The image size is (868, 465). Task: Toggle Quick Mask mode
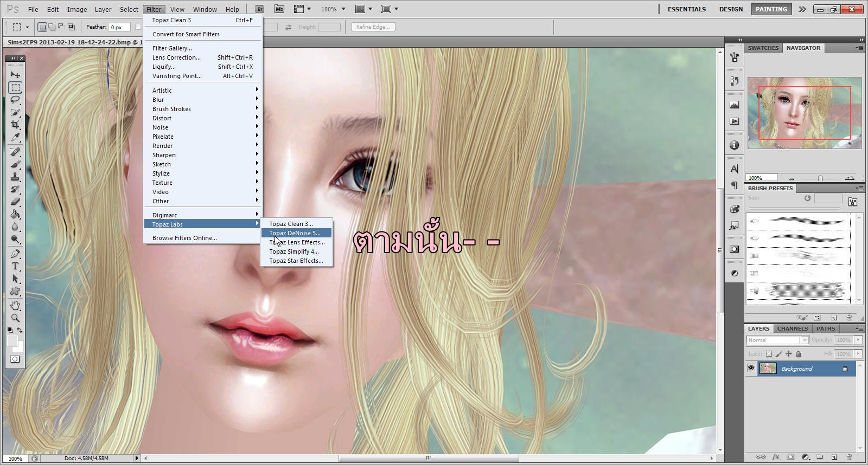coord(15,359)
